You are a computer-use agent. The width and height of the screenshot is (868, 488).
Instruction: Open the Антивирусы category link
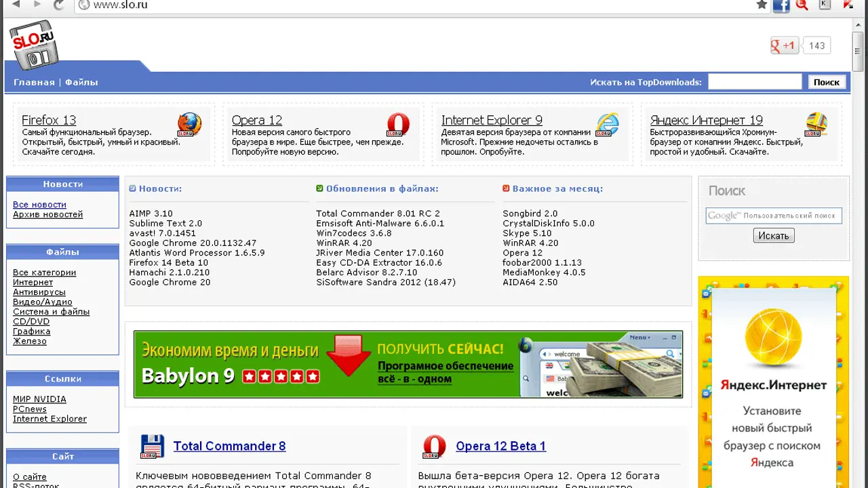coord(39,292)
